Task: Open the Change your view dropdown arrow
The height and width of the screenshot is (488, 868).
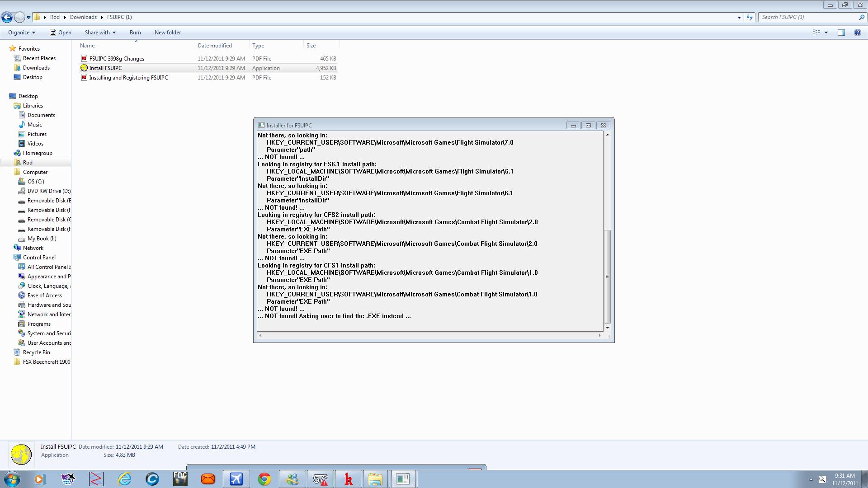Action: [826, 33]
